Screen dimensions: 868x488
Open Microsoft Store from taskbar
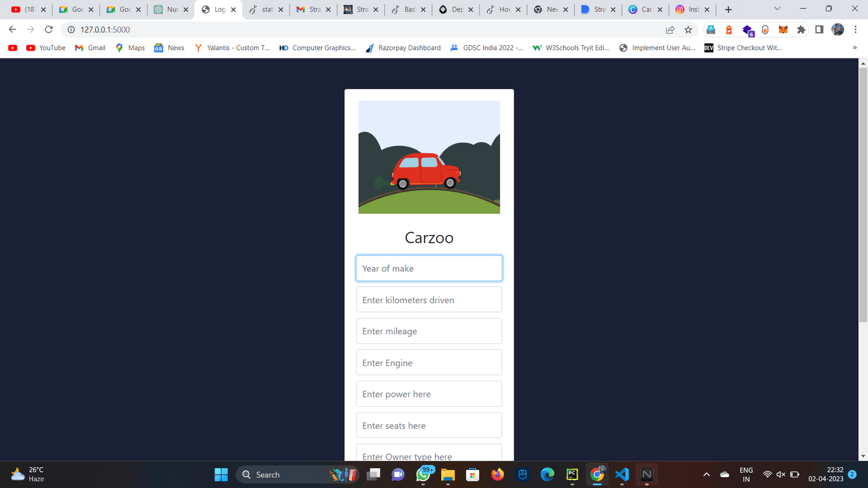(473, 475)
